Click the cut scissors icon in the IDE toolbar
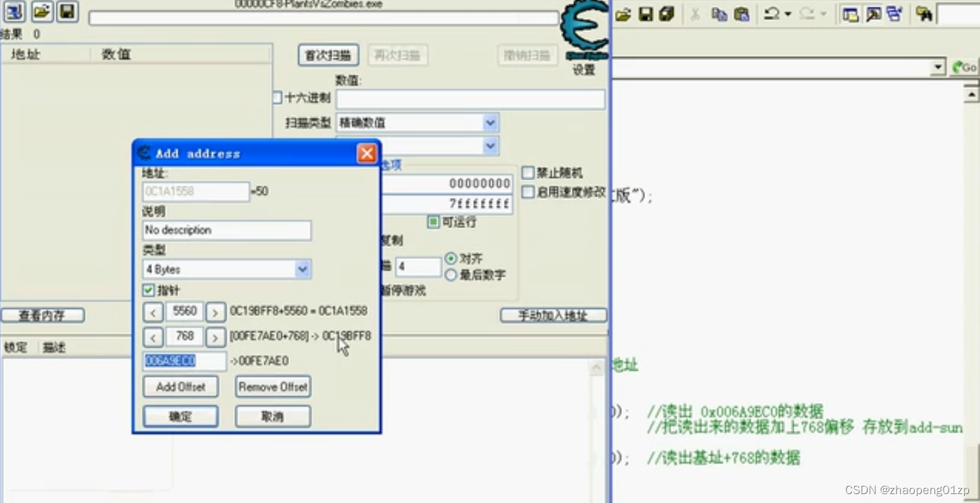The height and width of the screenshot is (503, 980). coord(695,14)
